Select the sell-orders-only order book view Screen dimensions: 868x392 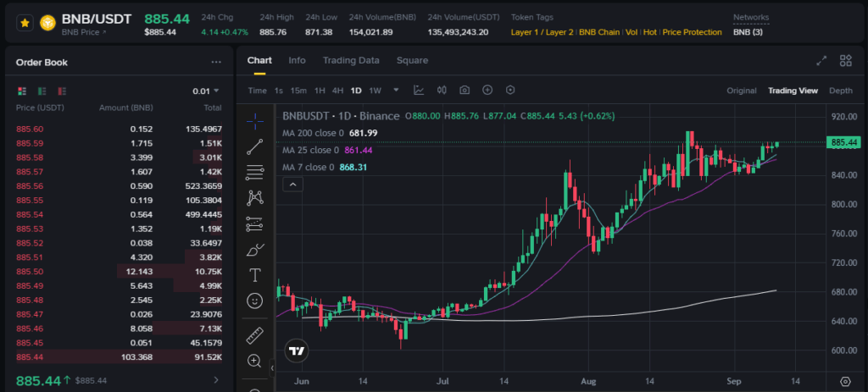[62, 91]
